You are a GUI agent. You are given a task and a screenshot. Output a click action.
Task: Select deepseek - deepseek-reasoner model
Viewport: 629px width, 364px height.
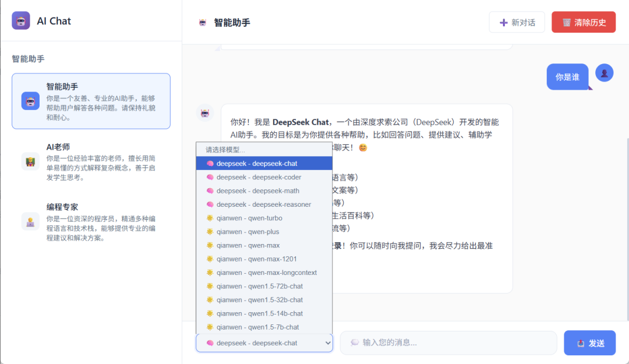click(264, 204)
